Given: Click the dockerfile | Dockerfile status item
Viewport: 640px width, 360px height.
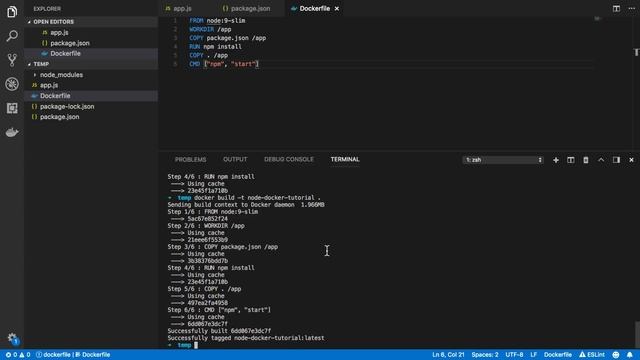Looking at the screenshot, I should 73,355.
